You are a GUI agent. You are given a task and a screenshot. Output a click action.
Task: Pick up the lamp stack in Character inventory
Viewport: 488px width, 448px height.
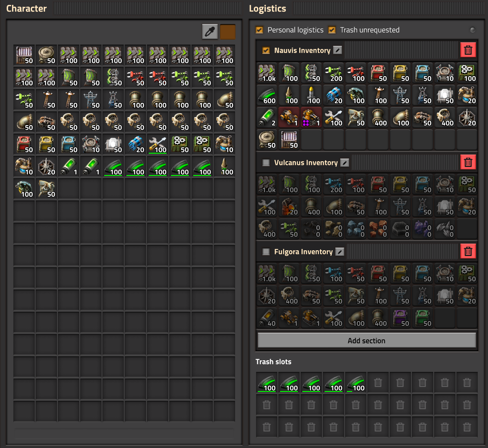click(113, 145)
